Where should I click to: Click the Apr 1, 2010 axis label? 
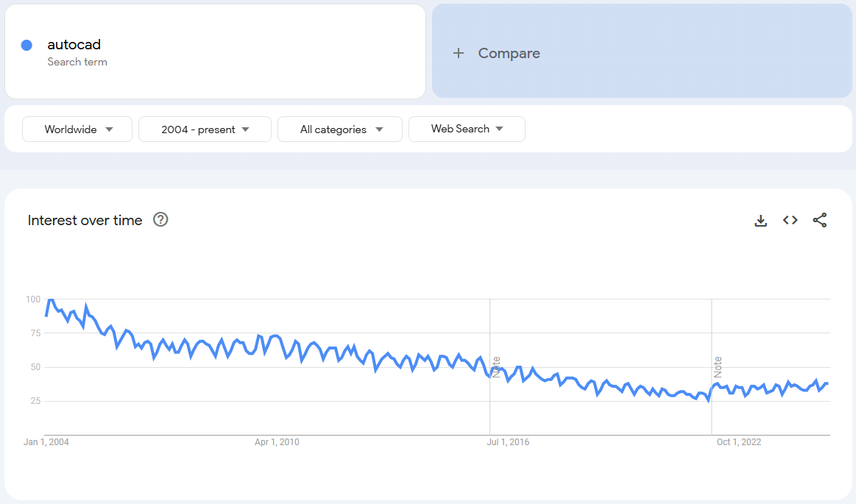(277, 441)
